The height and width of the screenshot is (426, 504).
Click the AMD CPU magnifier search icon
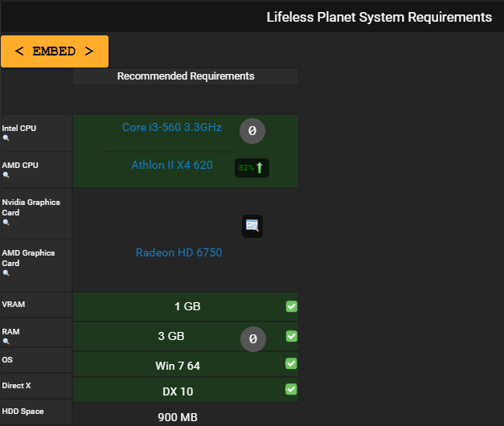6,175
